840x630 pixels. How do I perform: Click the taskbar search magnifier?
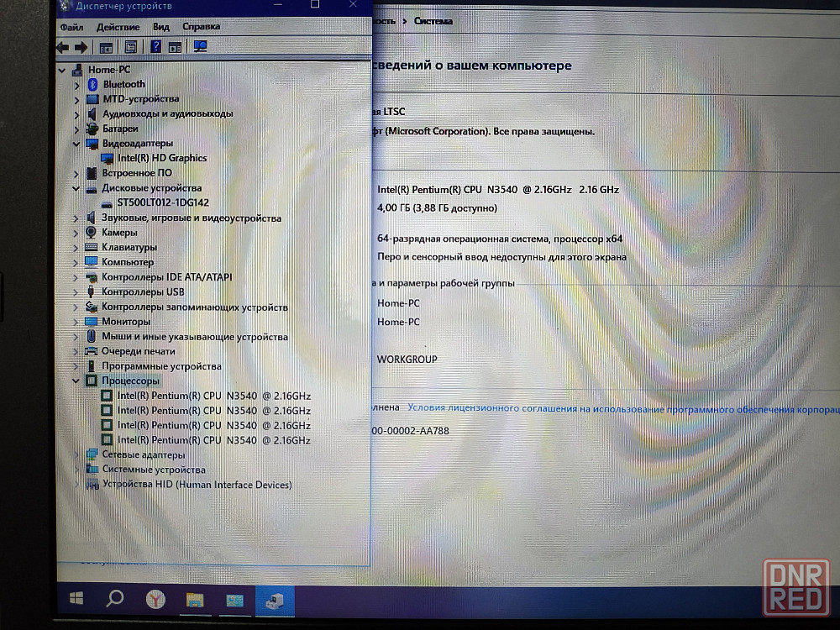tap(116, 599)
